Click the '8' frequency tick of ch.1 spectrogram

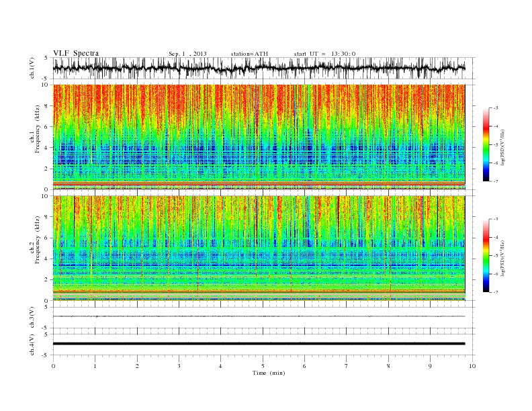coord(47,106)
